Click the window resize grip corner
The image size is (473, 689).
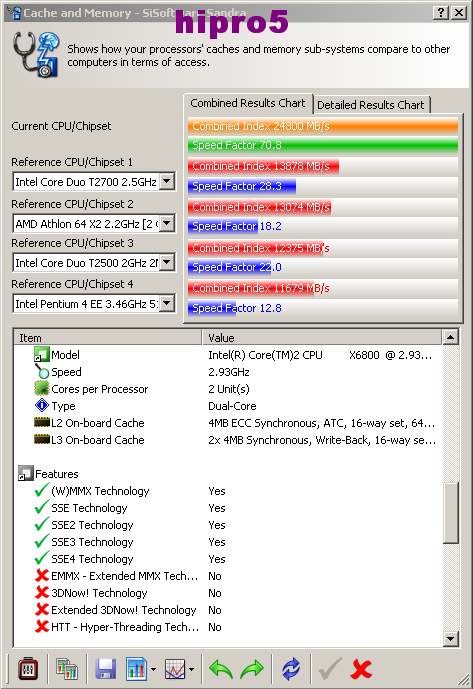click(x=464, y=681)
